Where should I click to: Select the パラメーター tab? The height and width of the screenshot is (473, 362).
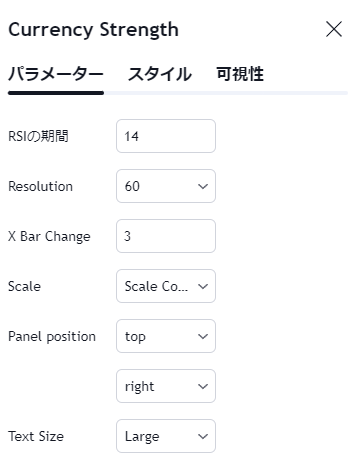coord(56,74)
